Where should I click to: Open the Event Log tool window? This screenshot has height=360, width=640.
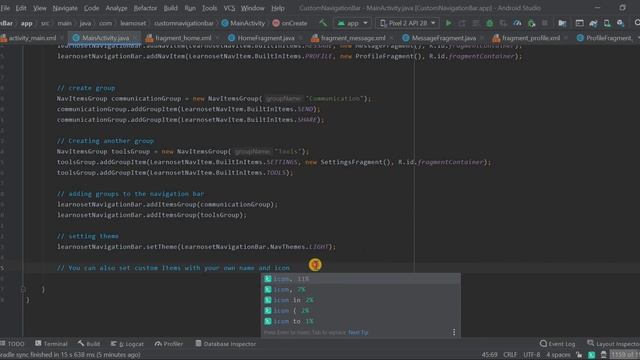coord(558,344)
